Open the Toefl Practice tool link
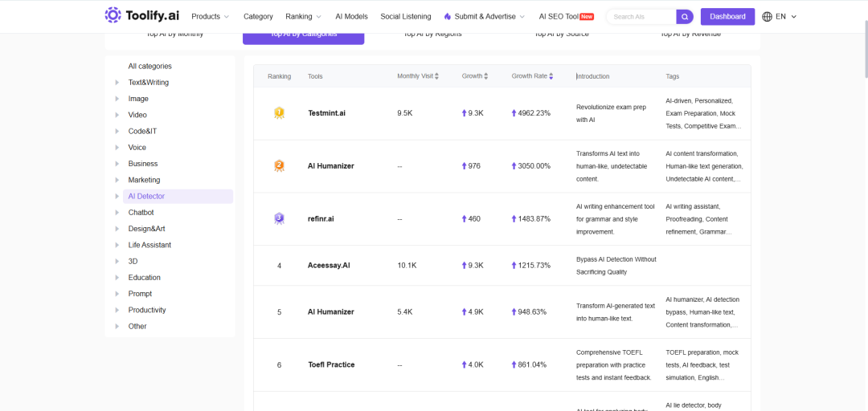The height and width of the screenshot is (411, 868). pos(331,364)
